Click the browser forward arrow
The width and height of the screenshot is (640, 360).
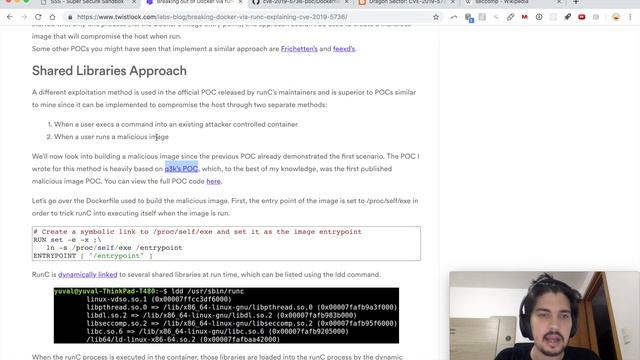click(x=24, y=17)
